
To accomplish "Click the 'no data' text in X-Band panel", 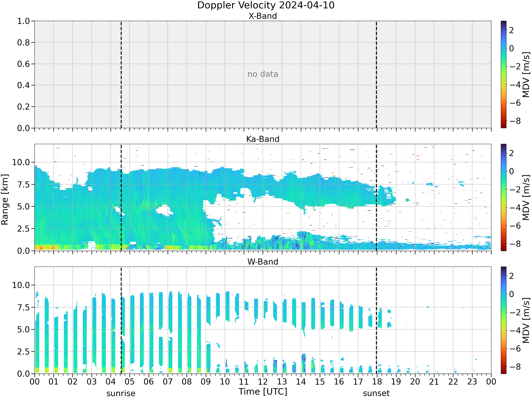I will click(x=263, y=74).
